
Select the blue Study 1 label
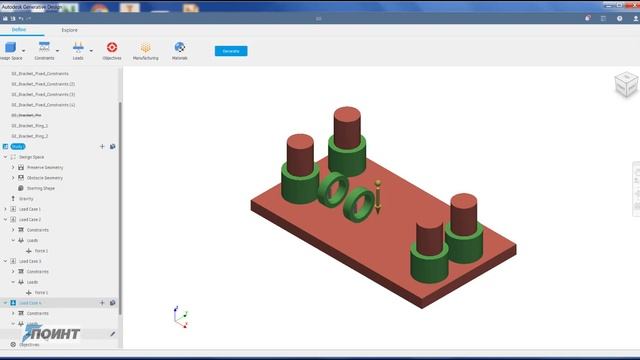(18, 147)
